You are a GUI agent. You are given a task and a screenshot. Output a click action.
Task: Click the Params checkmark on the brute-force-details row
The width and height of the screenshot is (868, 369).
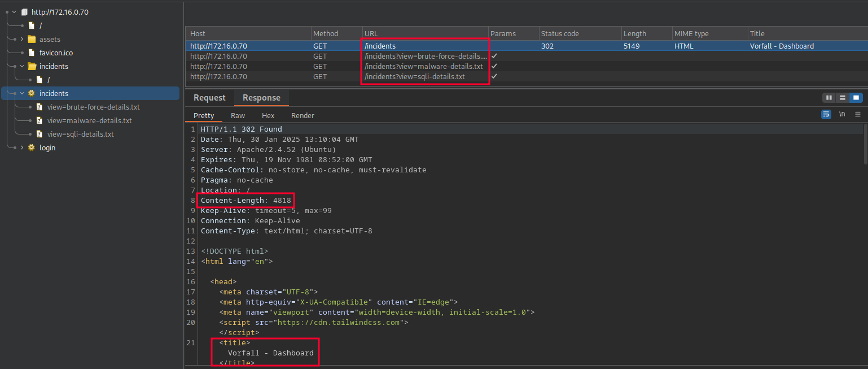pos(494,56)
